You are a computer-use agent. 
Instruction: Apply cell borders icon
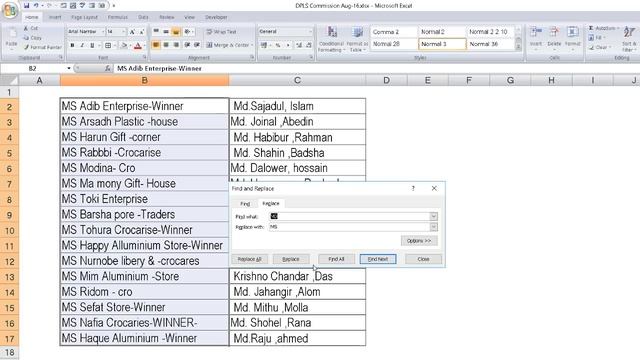tap(108, 45)
